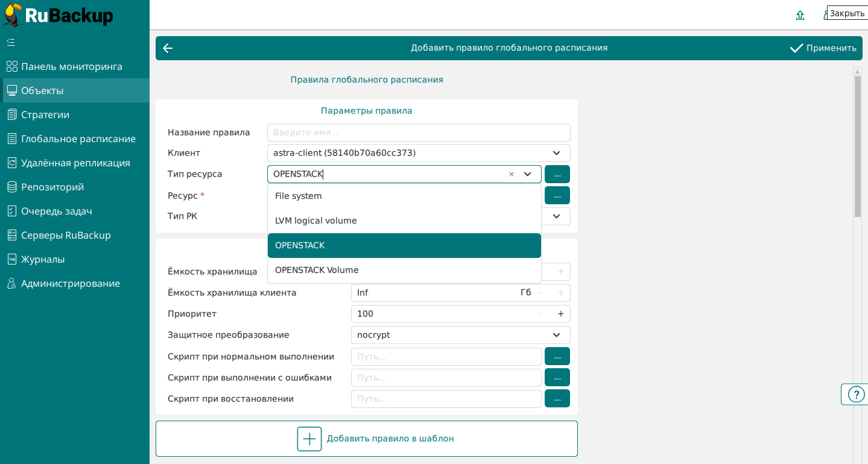Viewport: 868px width, 464px height.
Task: Focus the Название правила input field
Action: point(419,133)
